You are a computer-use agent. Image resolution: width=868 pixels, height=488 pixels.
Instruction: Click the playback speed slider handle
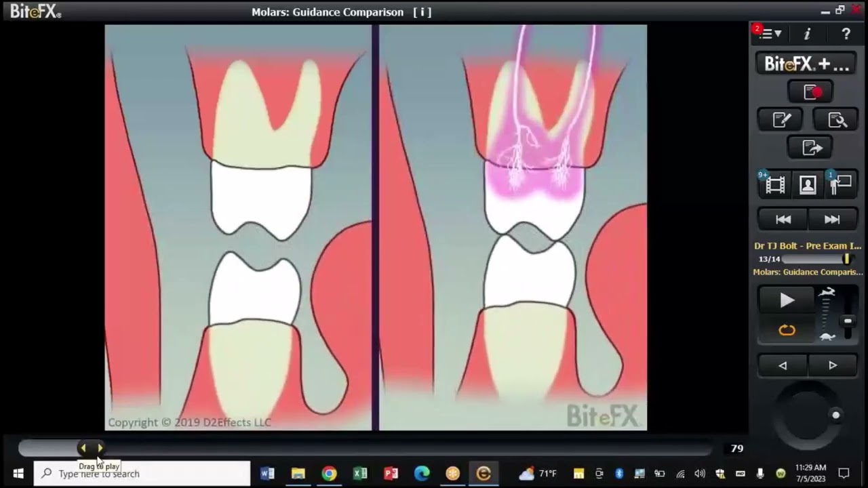(848, 321)
